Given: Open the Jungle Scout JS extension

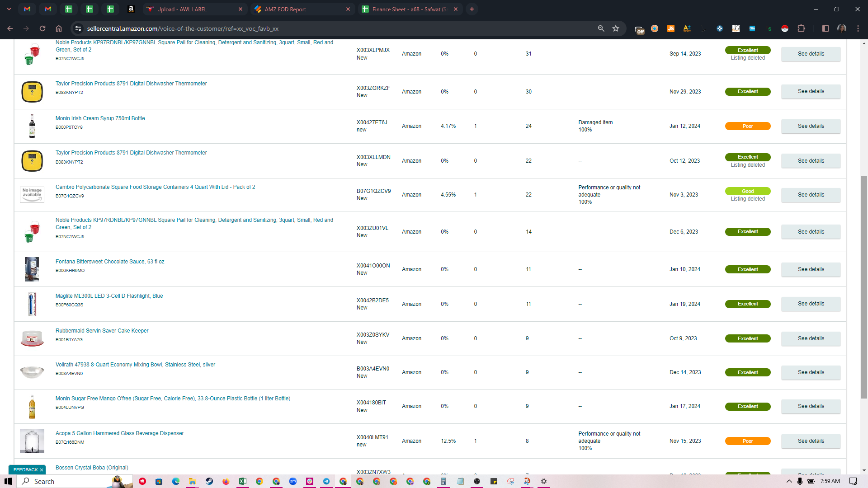Looking at the screenshot, I should [x=671, y=28].
